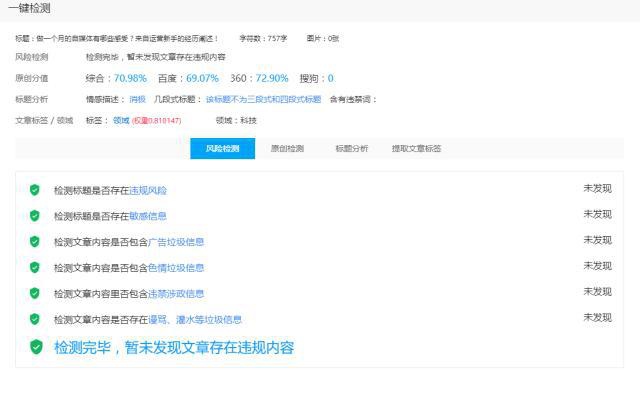Click the red 权重 0.810147 value
The height and width of the screenshot is (394, 640).
[x=156, y=120]
